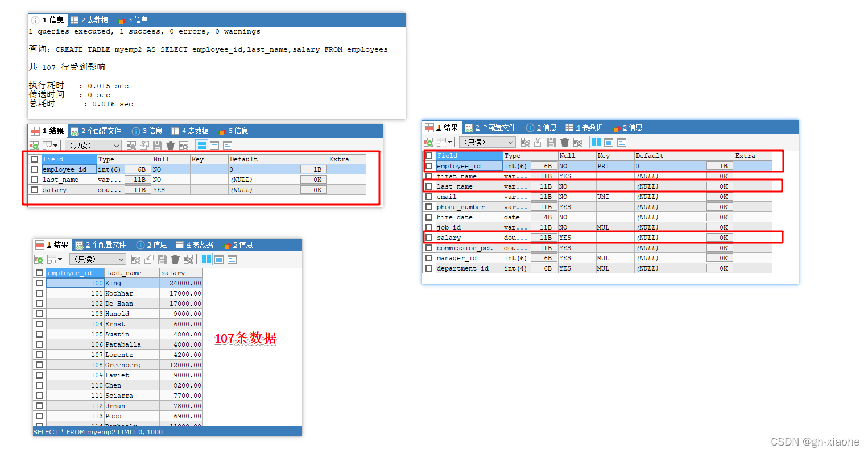Screen dimensions: 868x453
Task: Check the salary row in 3-field structure panel
Action: [35, 190]
